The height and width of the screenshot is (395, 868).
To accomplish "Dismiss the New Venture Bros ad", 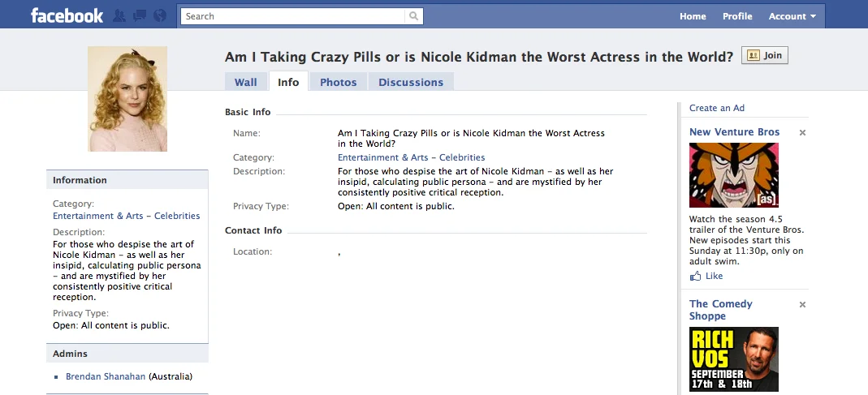I will (x=802, y=133).
